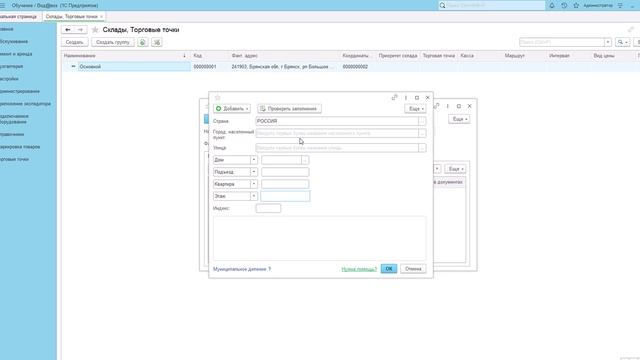This screenshot has width=640, height=360.
Task: Open the Квартира type dropdown arrow
Action: tap(253, 184)
